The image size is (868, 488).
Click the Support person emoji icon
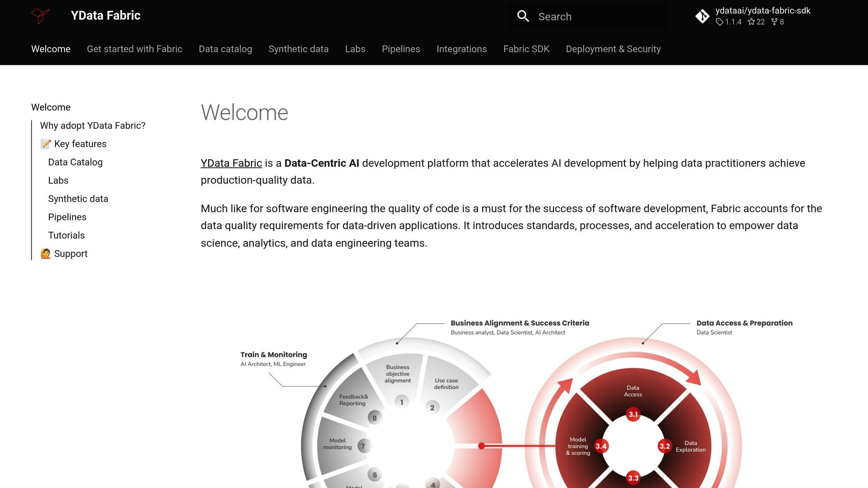click(x=45, y=253)
